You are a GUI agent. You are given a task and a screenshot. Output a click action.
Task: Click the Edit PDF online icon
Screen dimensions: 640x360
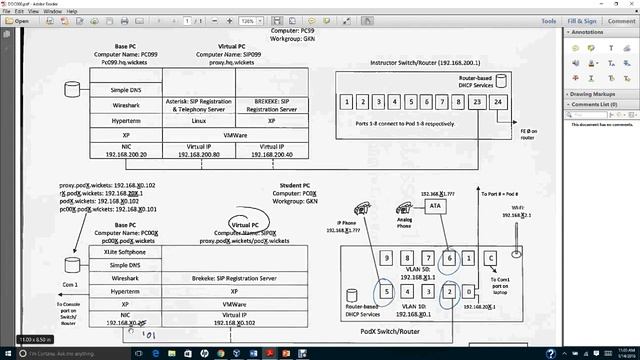point(80,21)
